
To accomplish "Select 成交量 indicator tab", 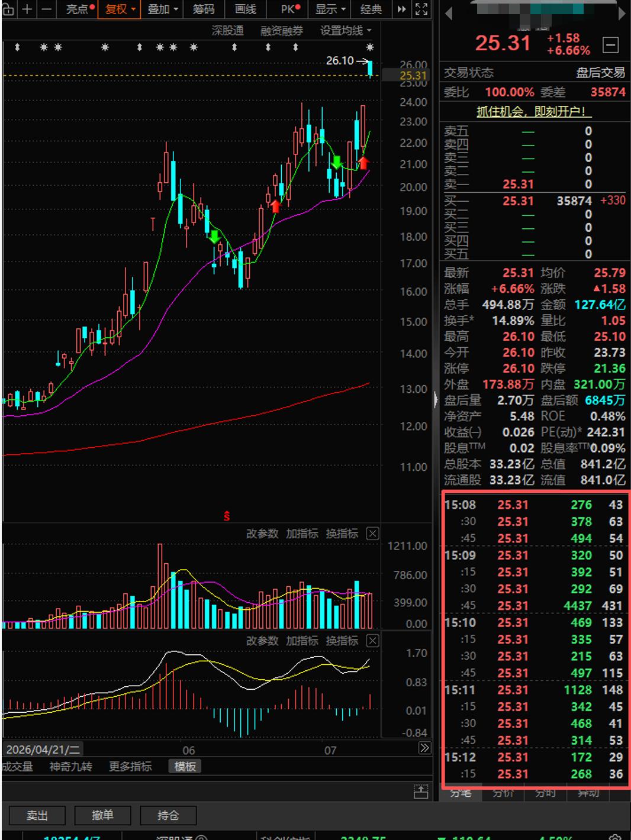I will [x=17, y=767].
